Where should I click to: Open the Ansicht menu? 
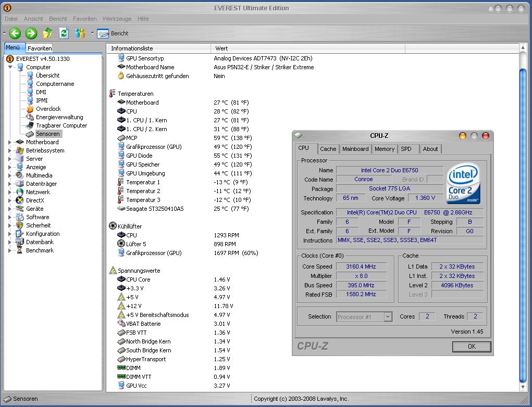coord(33,19)
